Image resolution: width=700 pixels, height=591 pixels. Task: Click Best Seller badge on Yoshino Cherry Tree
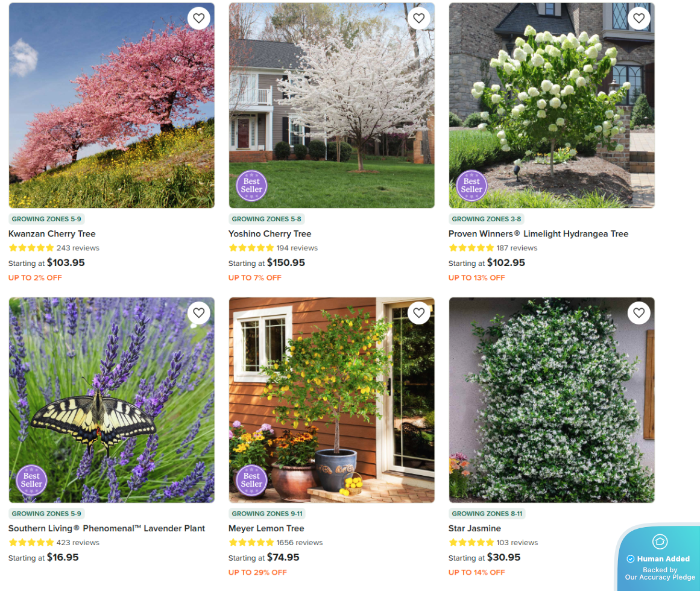[x=251, y=186]
